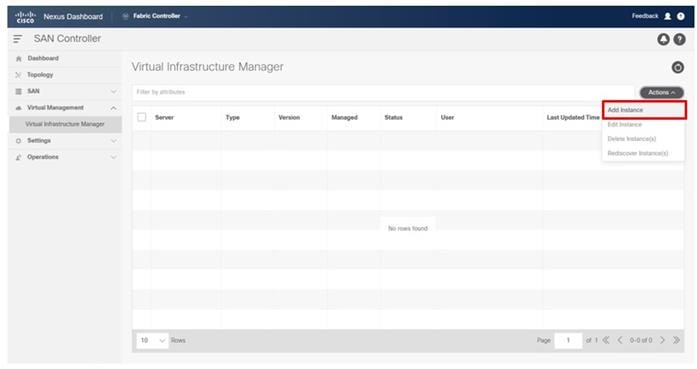Image resolution: width=697 pixels, height=369 pixels.
Task: Open Virtual Infrastructure Manager sidebar item
Action: (x=65, y=124)
